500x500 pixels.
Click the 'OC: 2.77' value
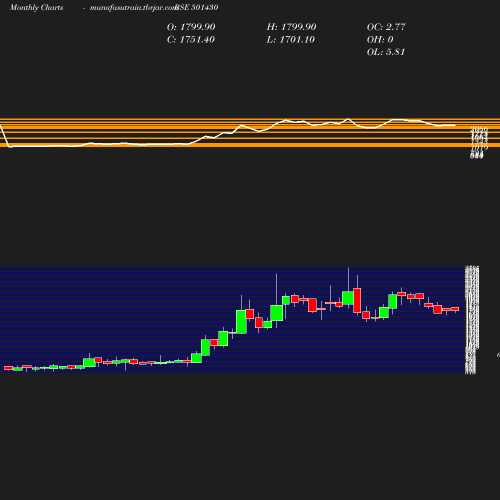[x=386, y=27]
